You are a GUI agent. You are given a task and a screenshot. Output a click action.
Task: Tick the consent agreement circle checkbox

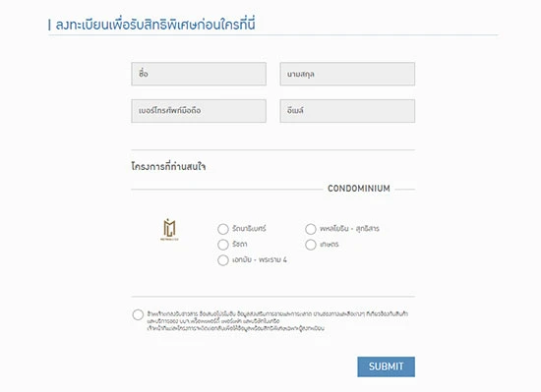(x=138, y=314)
